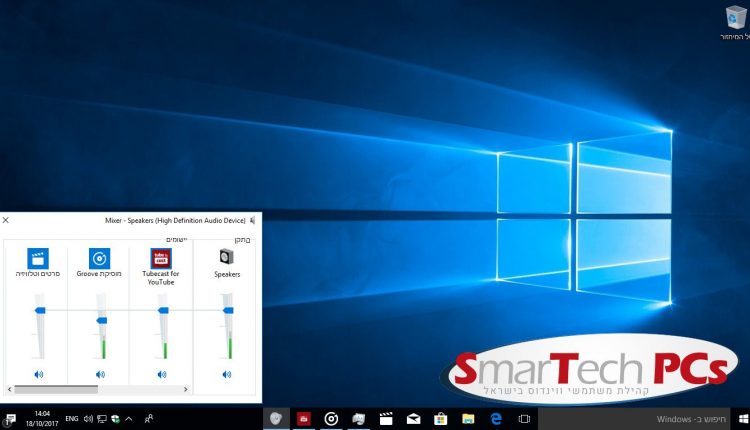Switch to Groove Music on the taskbar
The height and width of the screenshot is (430, 750).
331,419
